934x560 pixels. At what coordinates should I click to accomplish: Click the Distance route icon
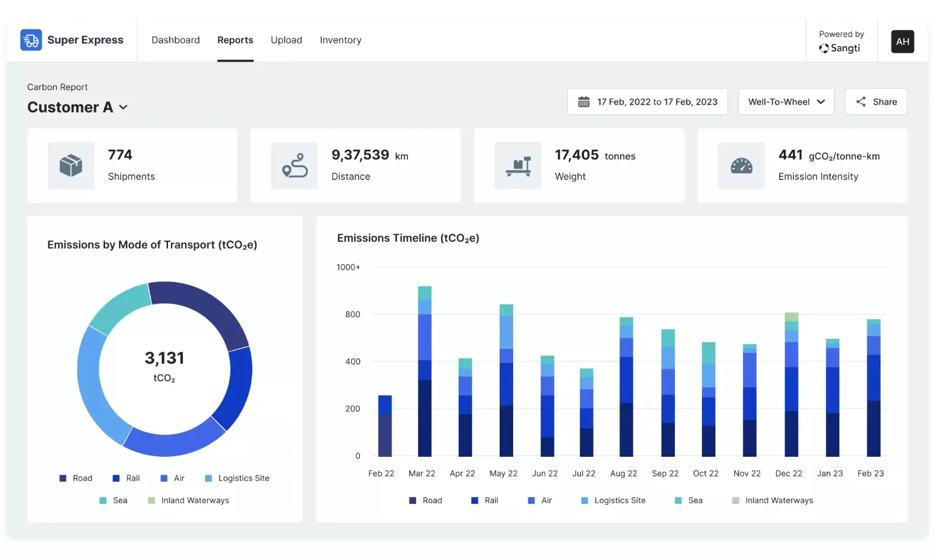click(x=294, y=165)
